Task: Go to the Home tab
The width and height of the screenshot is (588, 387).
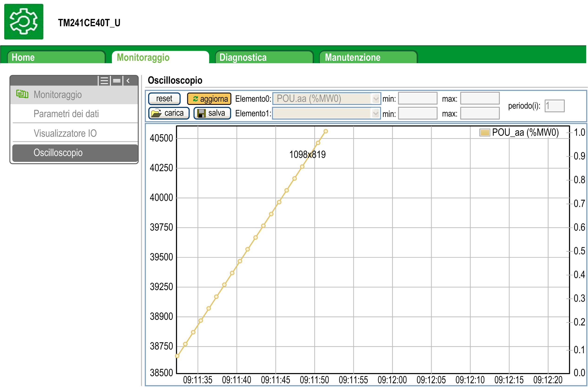Action: tap(56, 57)
